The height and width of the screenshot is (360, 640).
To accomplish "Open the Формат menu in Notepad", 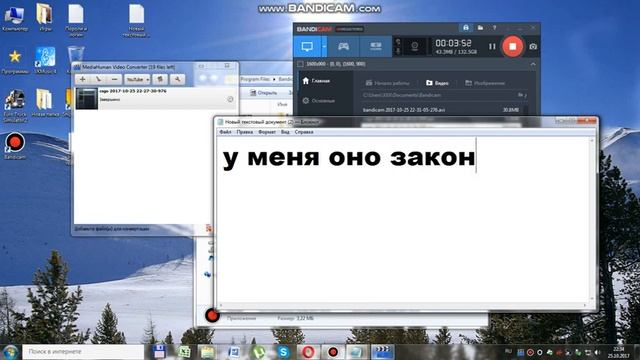I will 267,132.
